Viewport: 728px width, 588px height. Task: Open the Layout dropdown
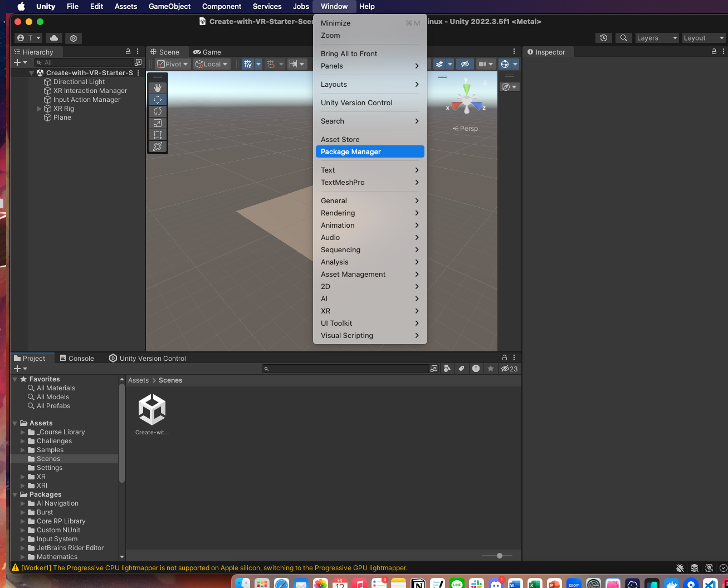703,38
